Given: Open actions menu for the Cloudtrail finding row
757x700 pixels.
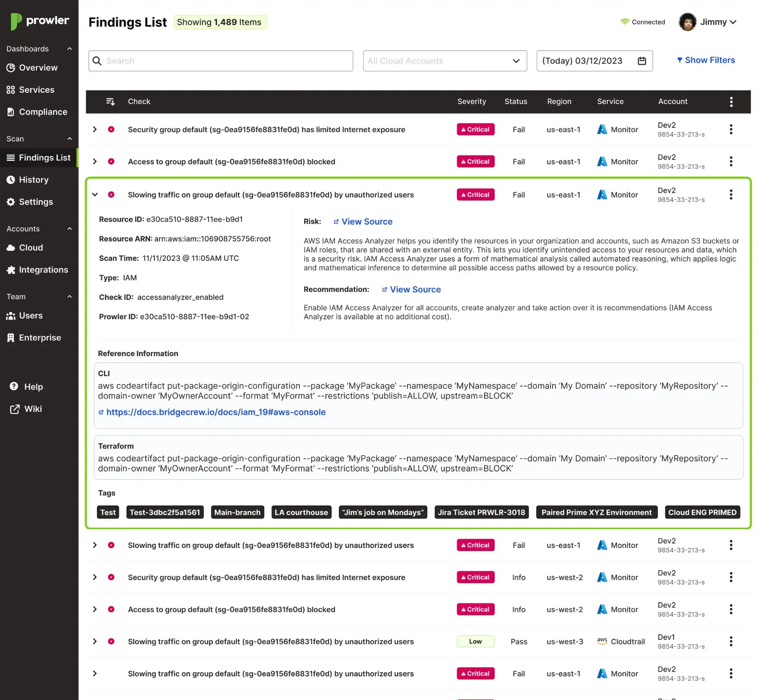Looking at the screenshot, I should tap(731, 641).
